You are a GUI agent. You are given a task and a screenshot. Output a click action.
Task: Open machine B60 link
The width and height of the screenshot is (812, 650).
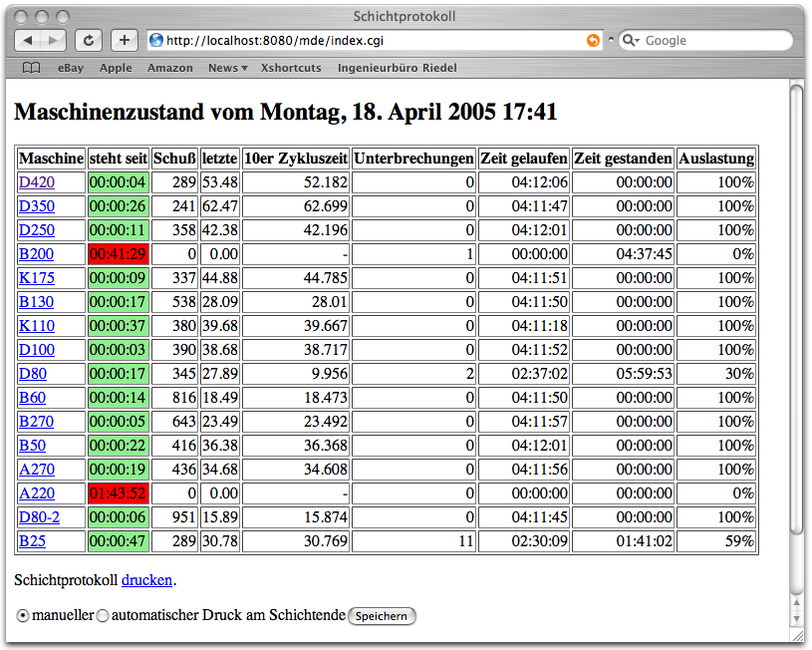(x=32, y=398)
